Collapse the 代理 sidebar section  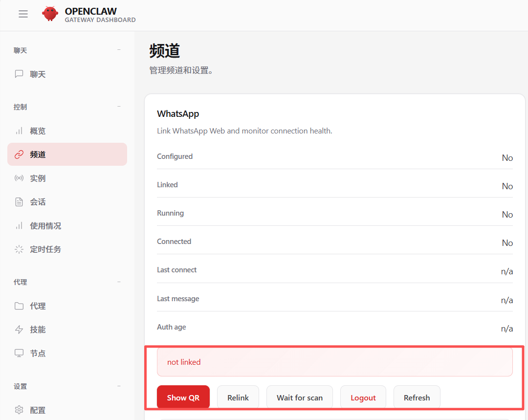119,282
